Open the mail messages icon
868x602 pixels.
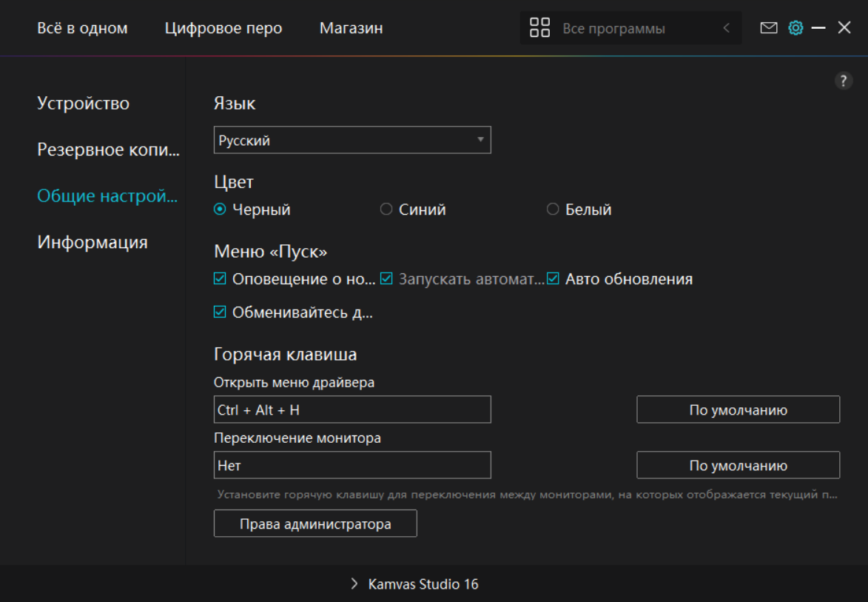tap(769, 28)
